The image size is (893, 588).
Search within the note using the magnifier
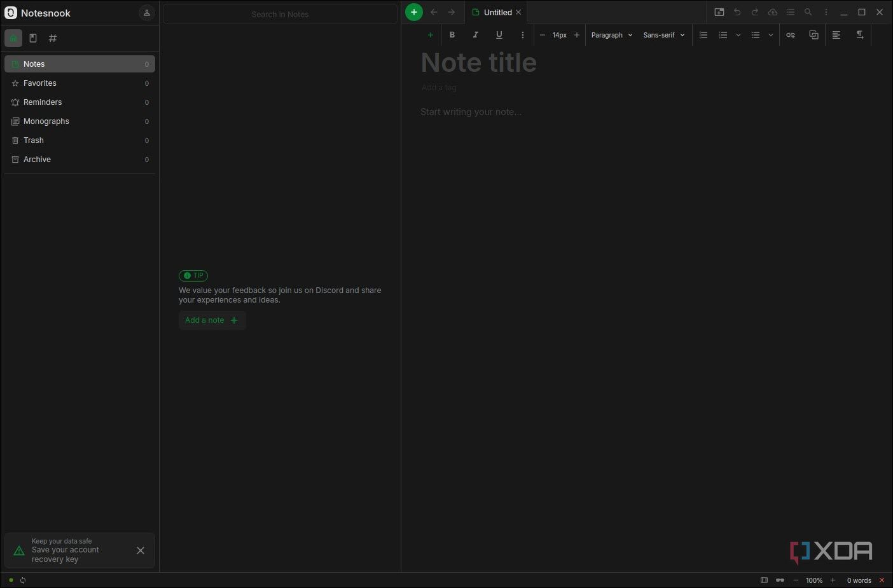pos(808,12)
